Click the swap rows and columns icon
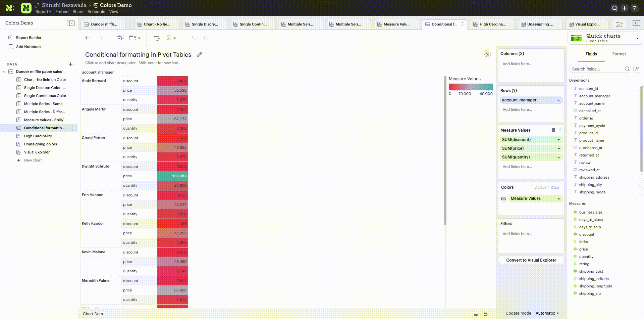This screenshot has height=319, width=644. 157,38
